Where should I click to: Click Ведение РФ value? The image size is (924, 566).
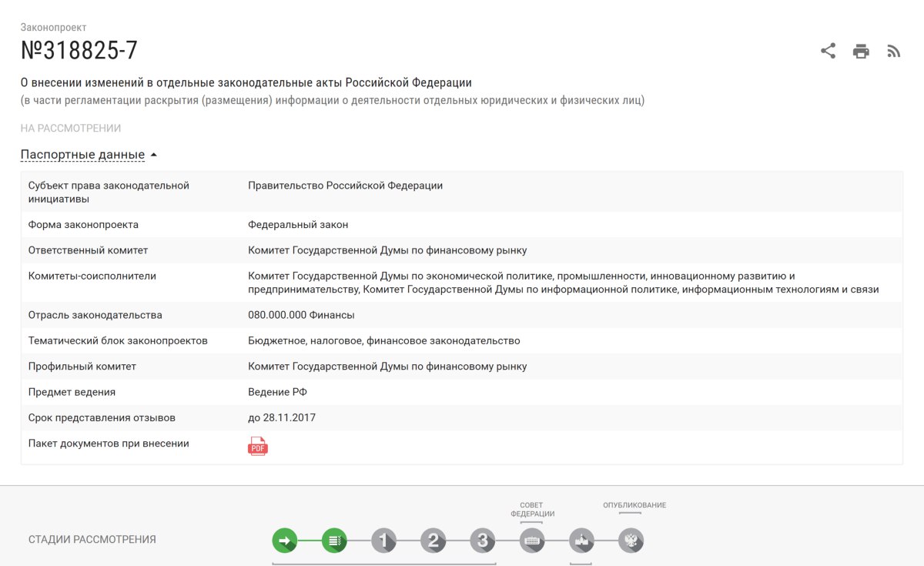point(277,392)
